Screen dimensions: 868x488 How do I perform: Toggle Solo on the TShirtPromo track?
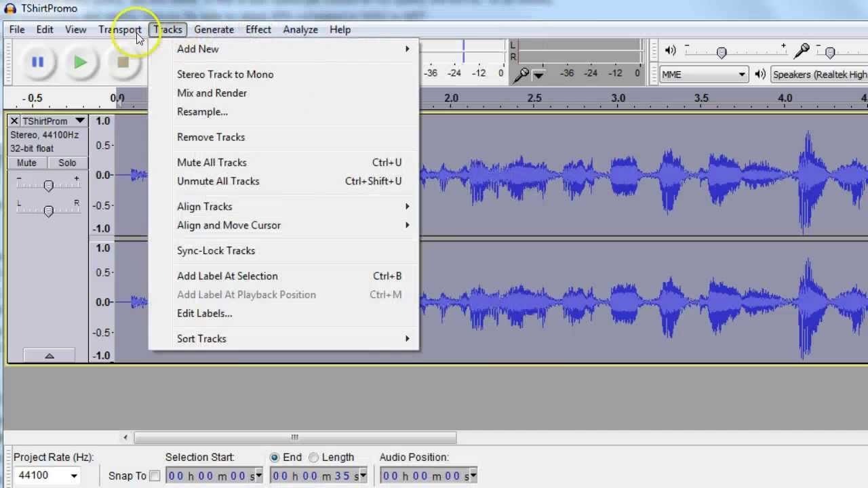(x=67, y=163)
